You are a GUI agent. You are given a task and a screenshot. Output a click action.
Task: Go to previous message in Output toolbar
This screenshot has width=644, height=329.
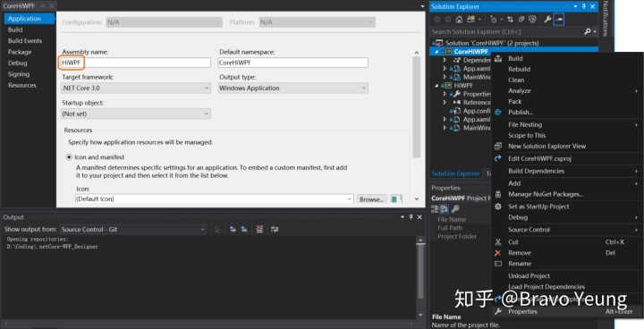233,229
